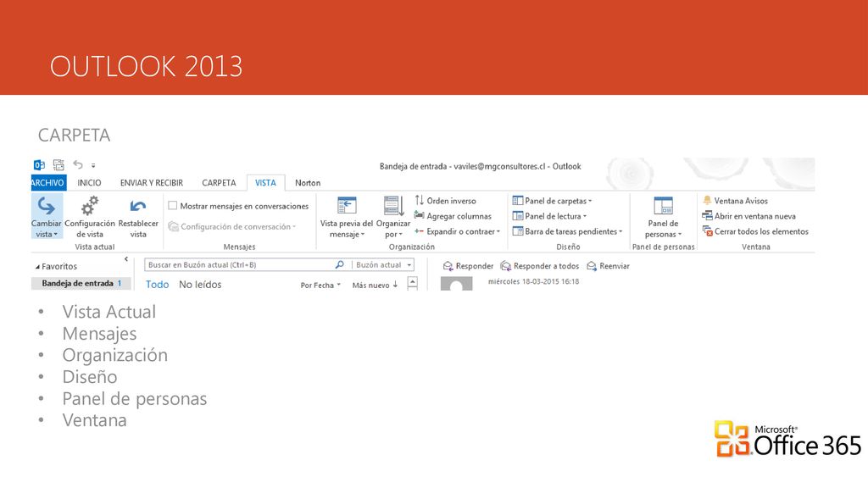The image size is (868, 488).
Task: Click Restablecer vista
Action: click(x=138, y=217)
